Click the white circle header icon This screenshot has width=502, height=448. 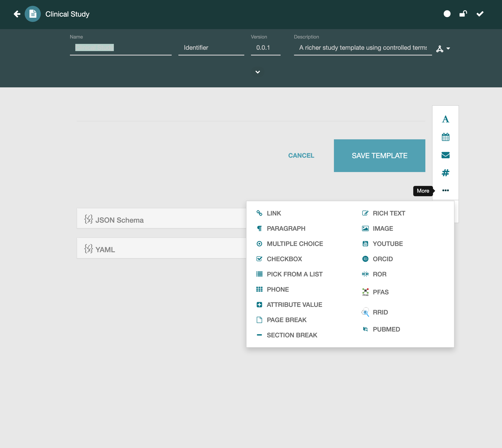pos(447,14)
